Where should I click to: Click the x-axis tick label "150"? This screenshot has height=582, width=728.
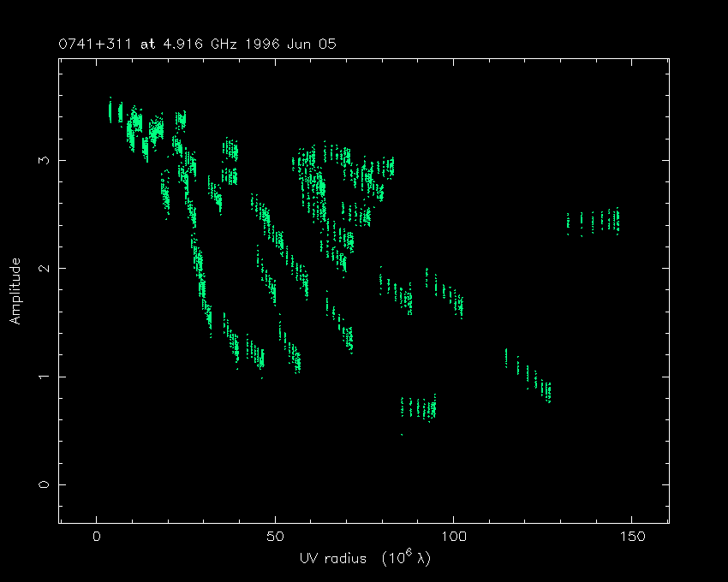(631, 537)
